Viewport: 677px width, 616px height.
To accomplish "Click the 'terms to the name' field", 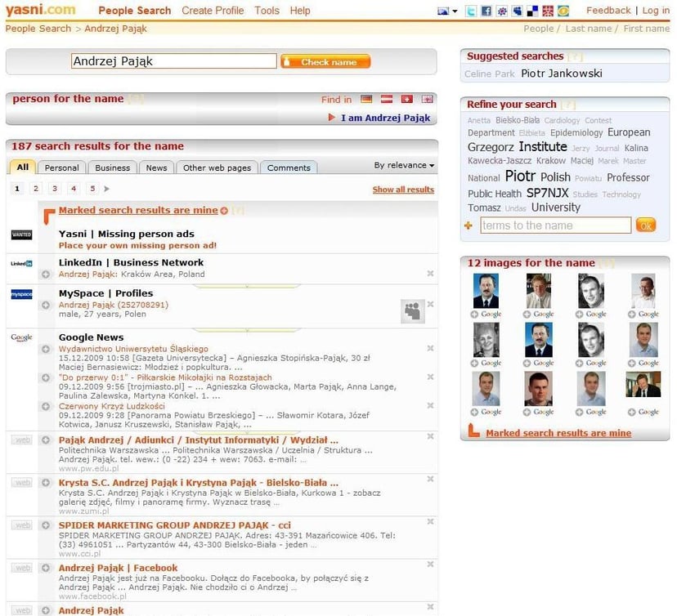I will point(556,225).
